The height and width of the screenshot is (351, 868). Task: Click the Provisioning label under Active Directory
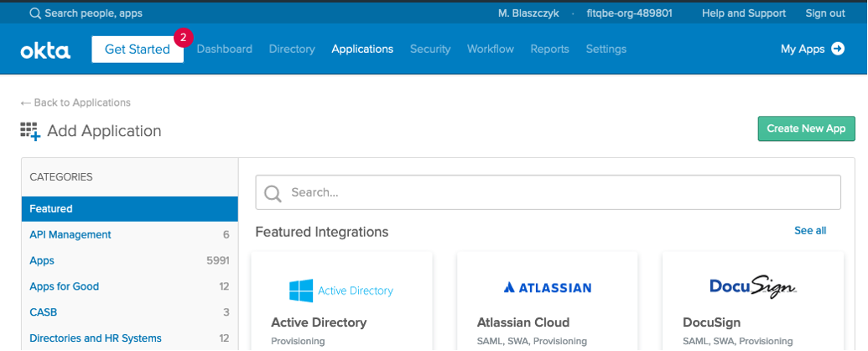[298, 342]
